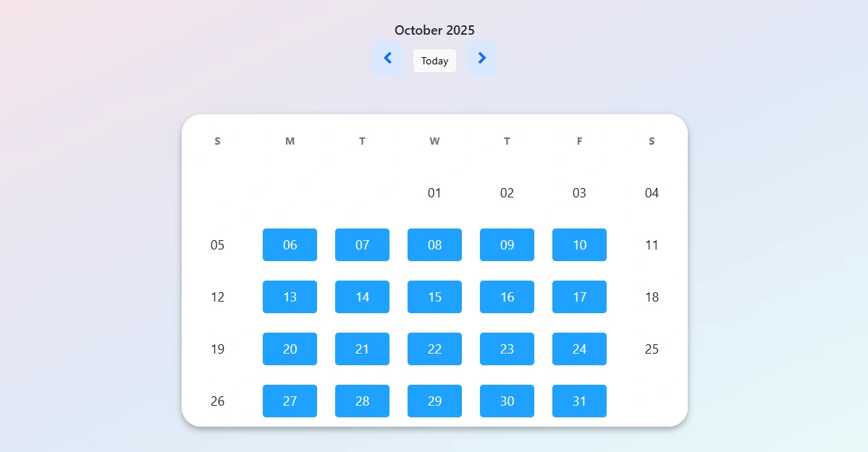The image size is (868, 452).
Task: Click the date 01 in the calendar
Action: pyautogui.click(x=434, y=192)
